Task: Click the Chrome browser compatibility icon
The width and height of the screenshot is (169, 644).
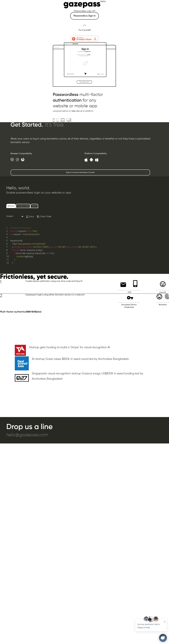Action: point(12,159)
